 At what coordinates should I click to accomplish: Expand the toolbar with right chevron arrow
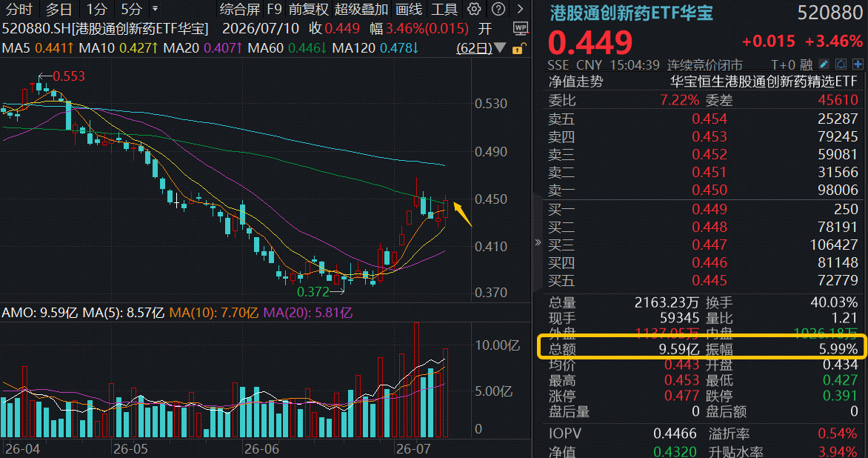tap(520, 9)
